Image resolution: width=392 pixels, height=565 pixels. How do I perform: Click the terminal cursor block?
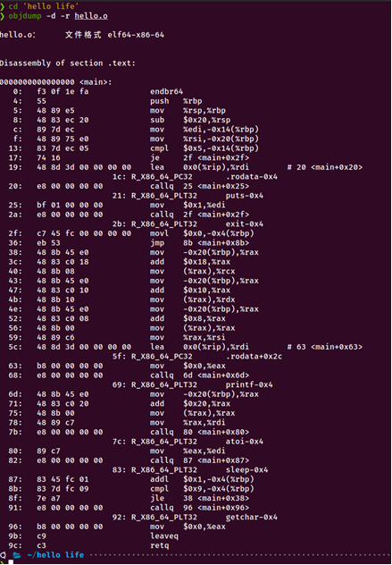point(11,562)
